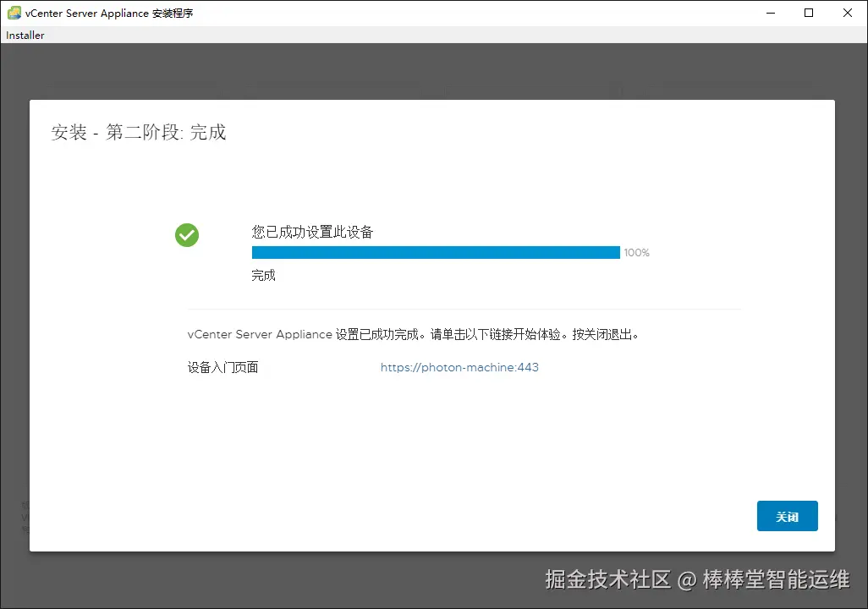Close the installer window with X
Image resolution: width=868 pixels, height=609 pixels.
click(848, 13)
